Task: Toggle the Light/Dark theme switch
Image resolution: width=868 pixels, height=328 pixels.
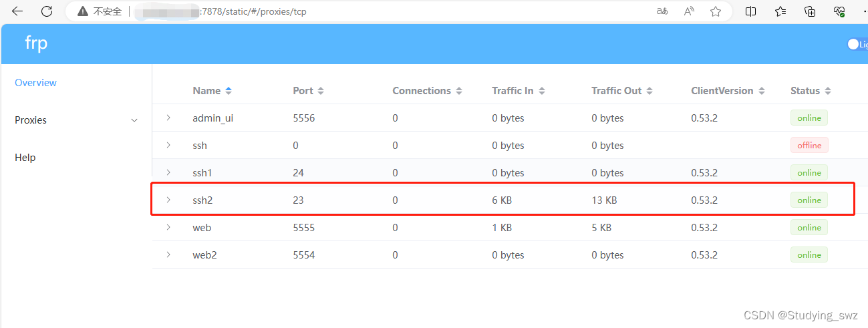Action: (854, 44)
